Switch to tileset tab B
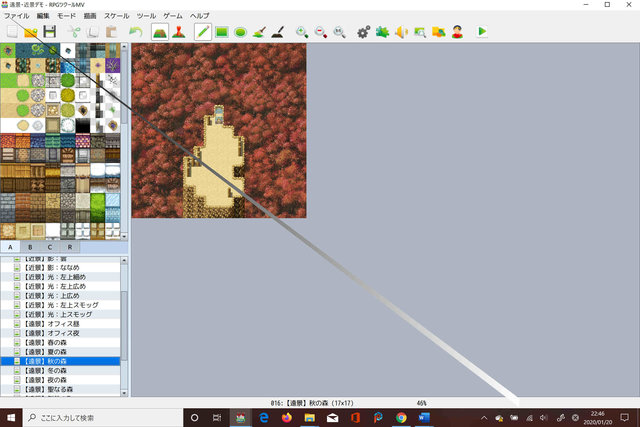640x427 pixels. [x=30, y=247]
